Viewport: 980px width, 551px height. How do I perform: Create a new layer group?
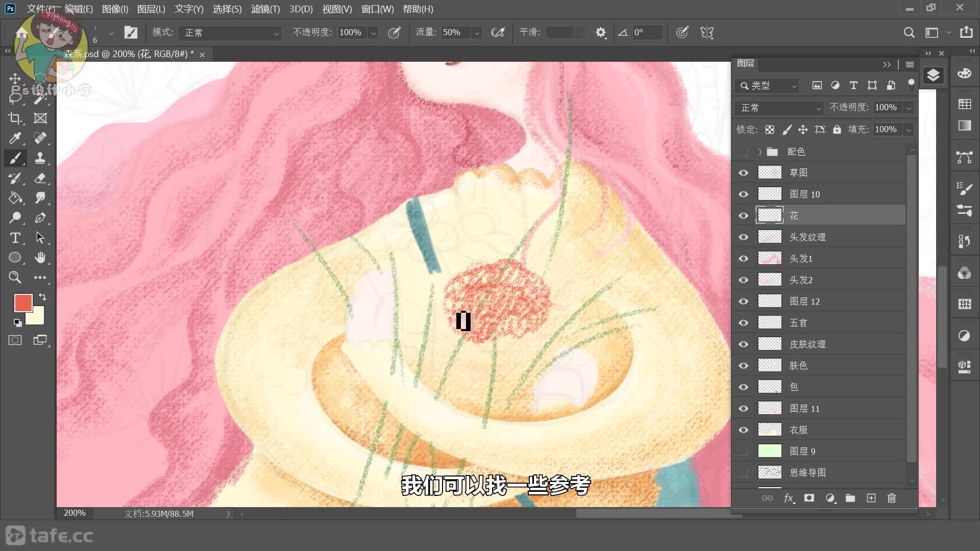point(850,498)
